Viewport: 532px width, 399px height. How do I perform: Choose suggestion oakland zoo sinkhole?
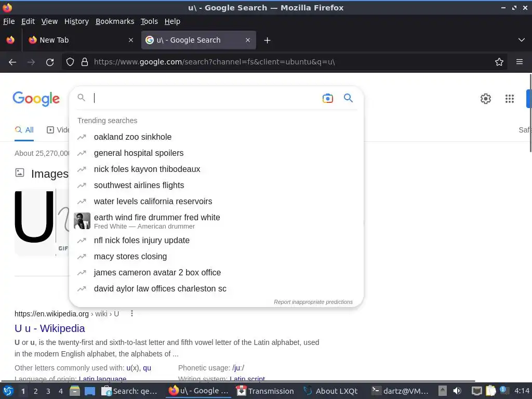[x=217, y=137]
